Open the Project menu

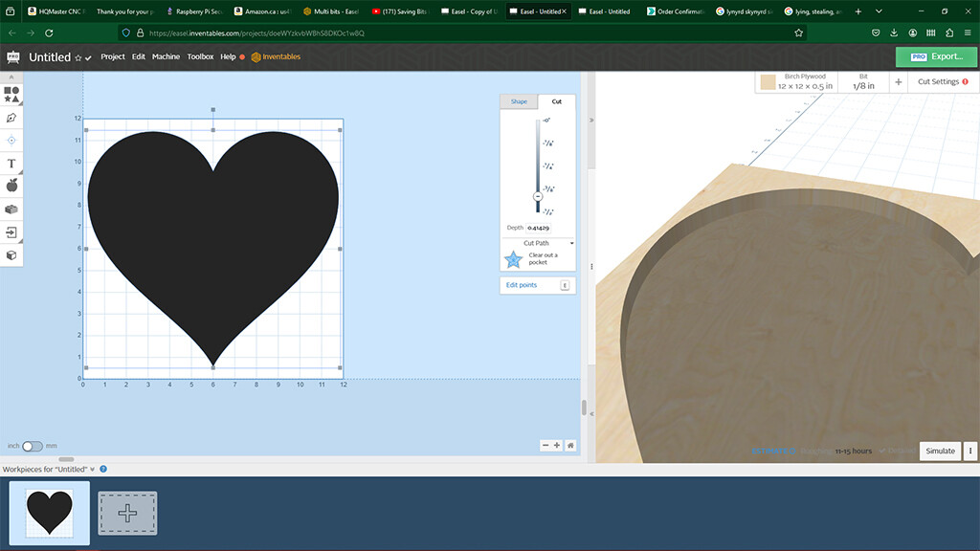pyautogui.click(x=113, y=56)
